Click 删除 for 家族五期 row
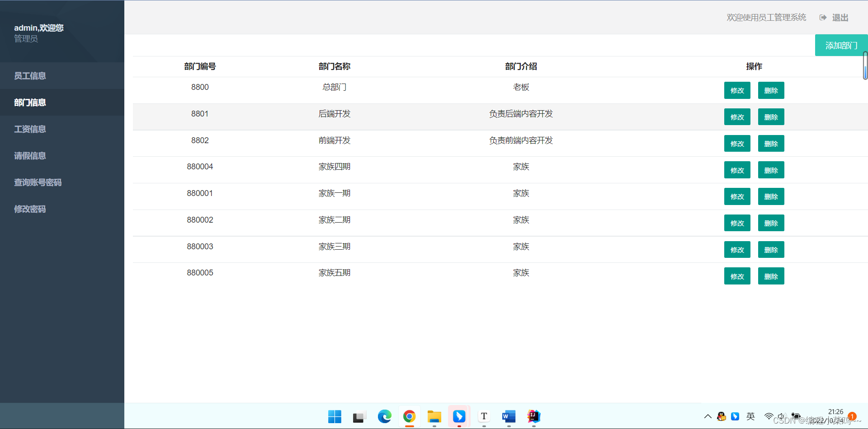The height and width of the screenshot is (429, 868). (x=771, y=276)
